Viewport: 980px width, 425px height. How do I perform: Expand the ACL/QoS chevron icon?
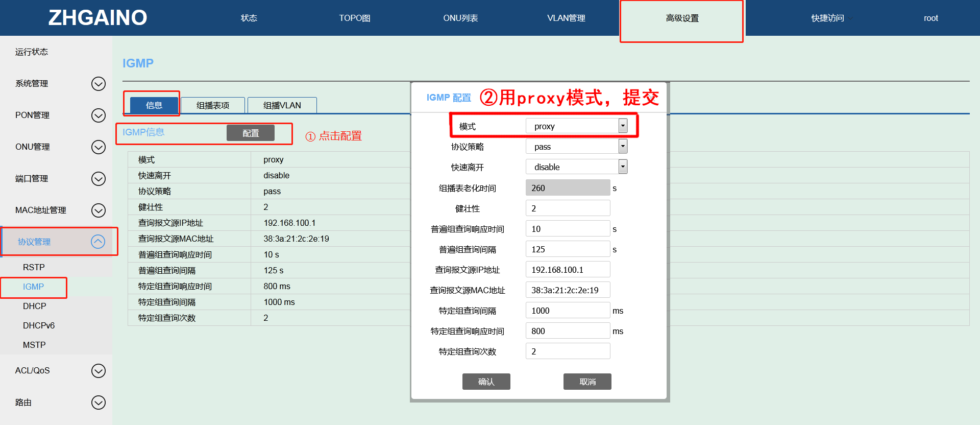(98, 371)
